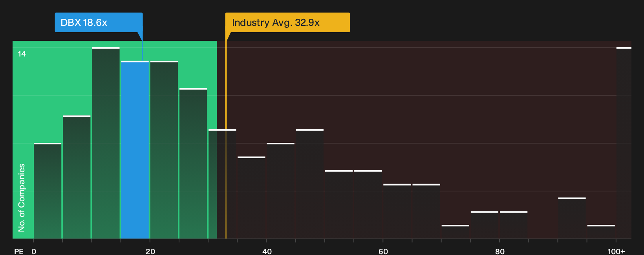The height and width of the screenshot is (255, 644).
Task: Click the tallest green bar at PE 10-15
Action: [x=106, y=143]
